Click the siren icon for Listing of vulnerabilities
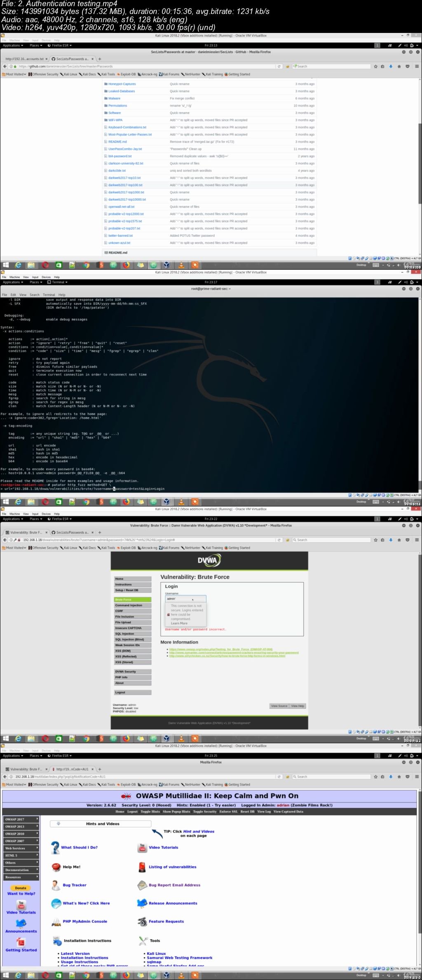Screen dimensions: 422x980 coord(142,867)
